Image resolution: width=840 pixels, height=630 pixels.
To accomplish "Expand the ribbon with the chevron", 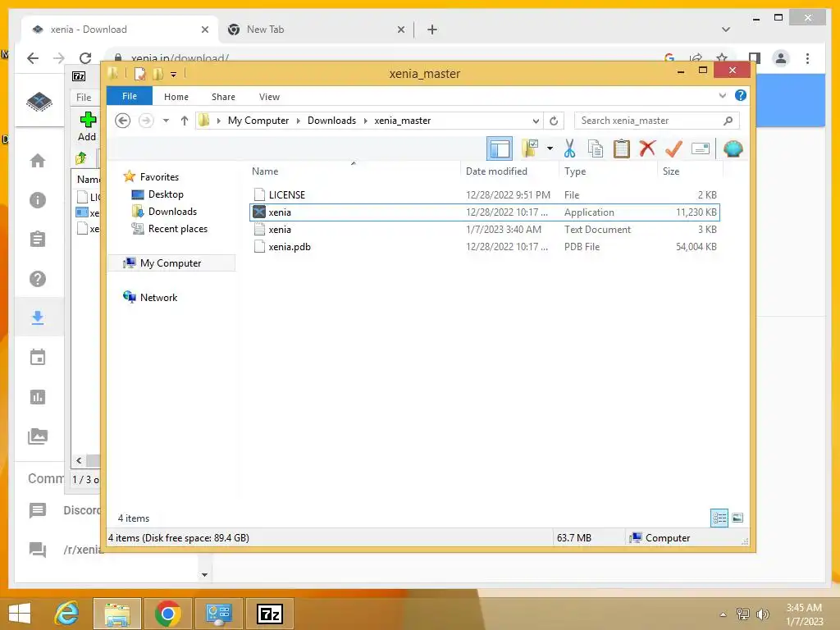I will click(722, 95).
